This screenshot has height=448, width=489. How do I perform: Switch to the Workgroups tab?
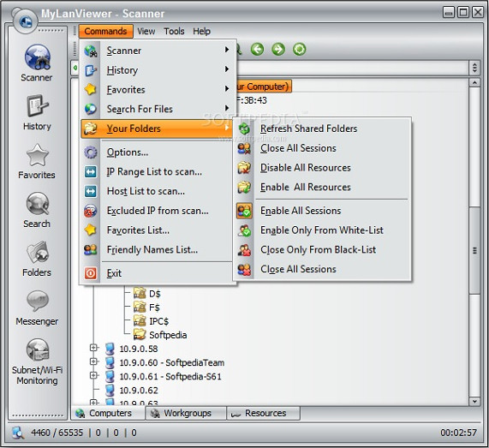[x=186, y=413]
